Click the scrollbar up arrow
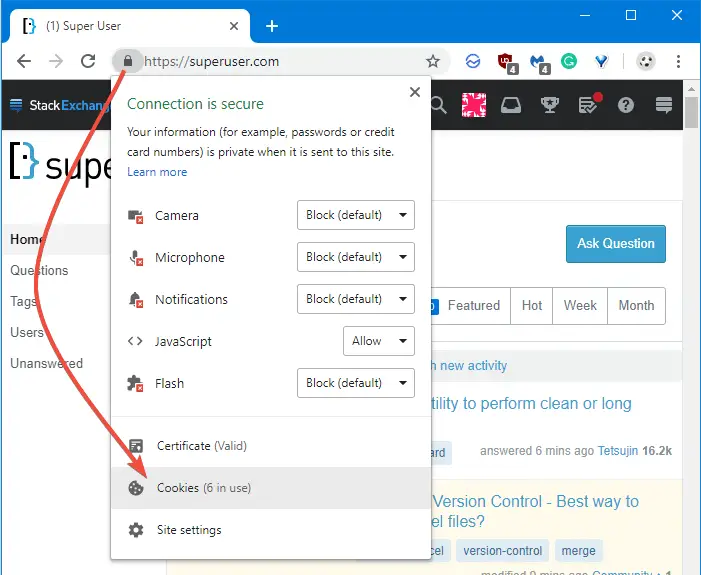 click(x=691, y=89)
